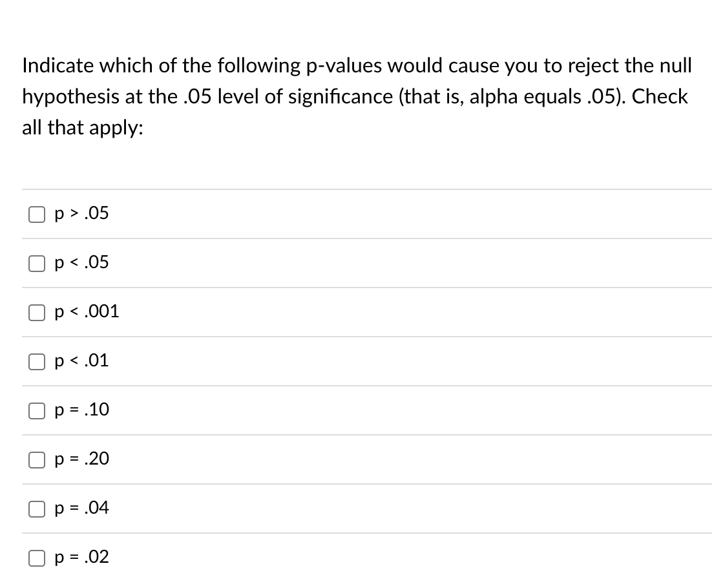Viewport: 725px width, 588px height.
Task: Select the p = .04 answer label
Action: pos(81,509)
